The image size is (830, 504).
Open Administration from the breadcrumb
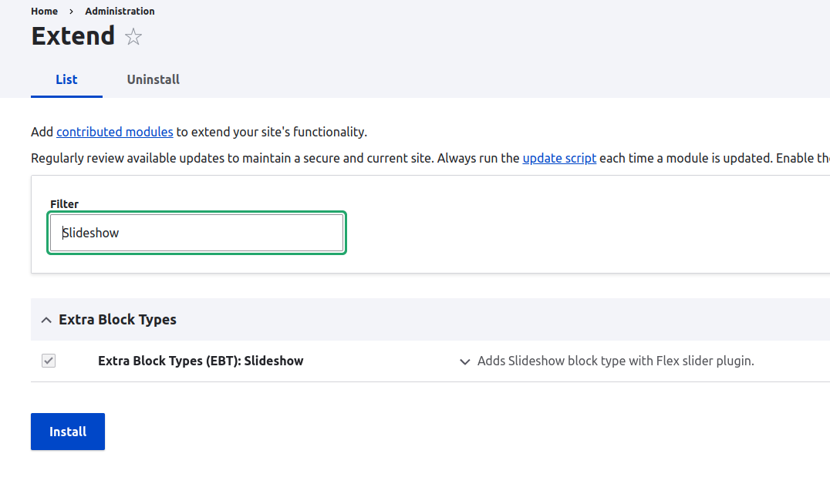(120, 12)
